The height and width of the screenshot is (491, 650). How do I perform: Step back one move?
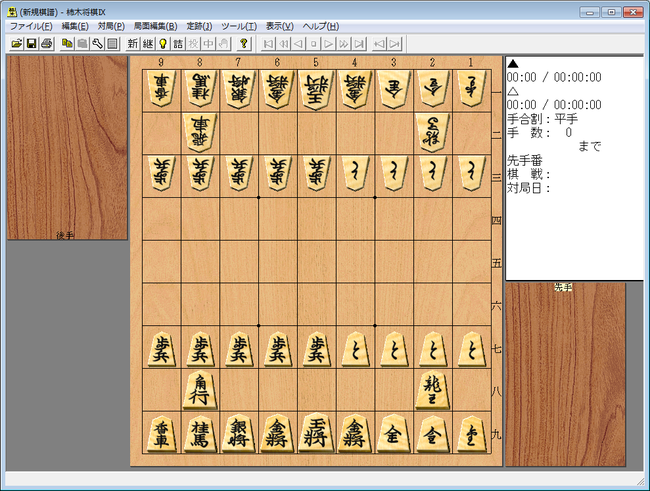[x=299, y=44]
